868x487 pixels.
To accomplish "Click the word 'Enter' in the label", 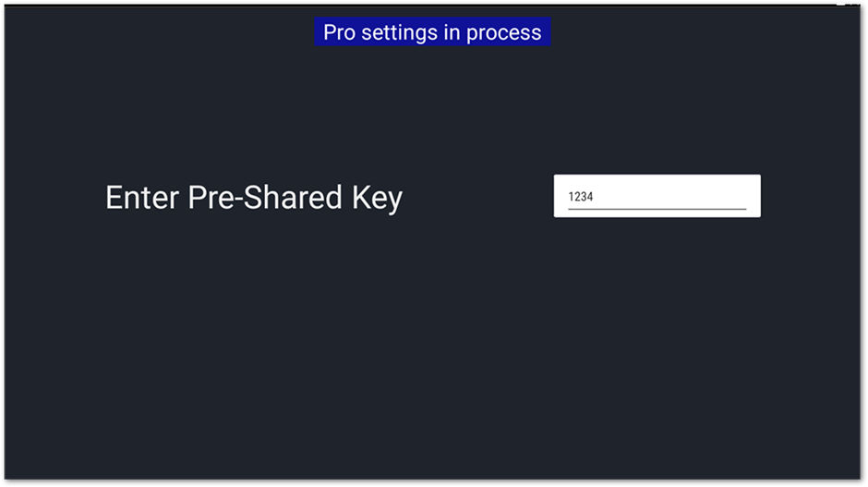I will coord(141,198).
